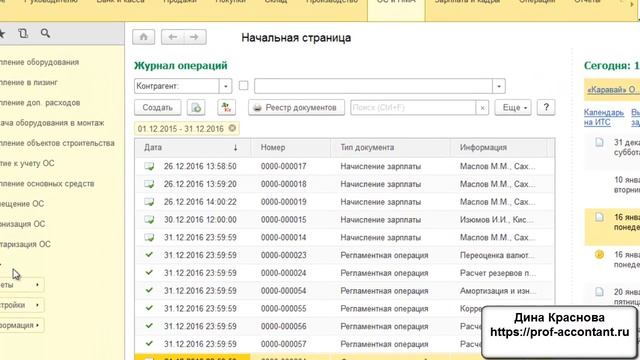Select date cell 26.12.2016 13:59:20

pos(200,184)
